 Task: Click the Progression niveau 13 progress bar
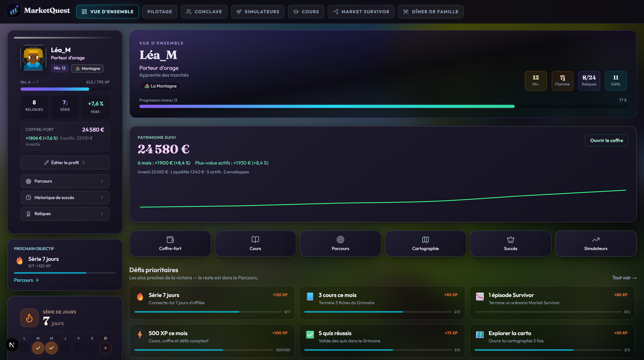coord(383,106)
